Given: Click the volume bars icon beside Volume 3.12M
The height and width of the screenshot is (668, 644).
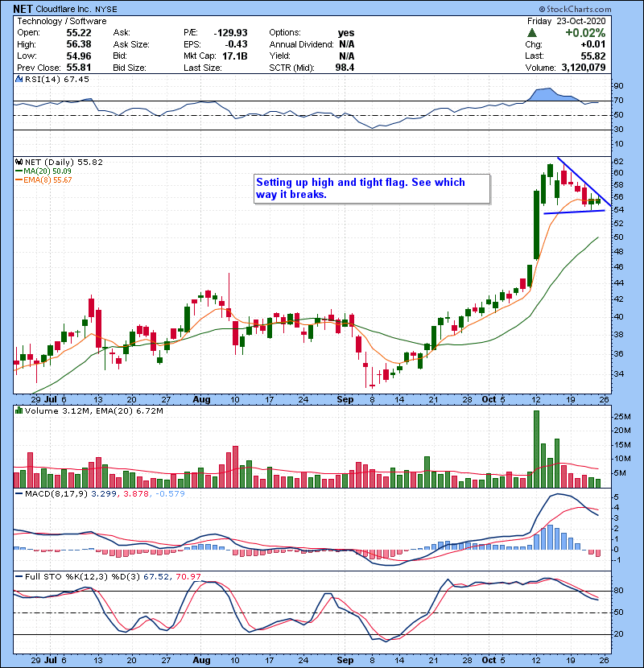Looking at the screenshot, I should (x=19, y=410).
